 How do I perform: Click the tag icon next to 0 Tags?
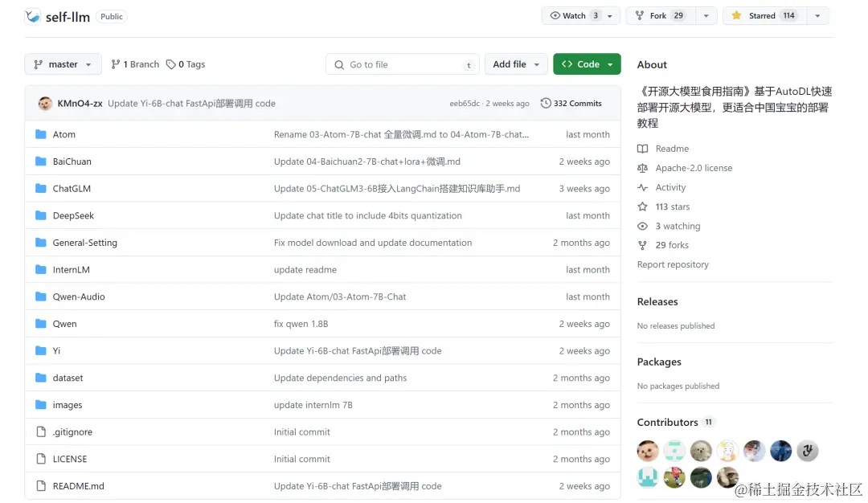(170, 64)
